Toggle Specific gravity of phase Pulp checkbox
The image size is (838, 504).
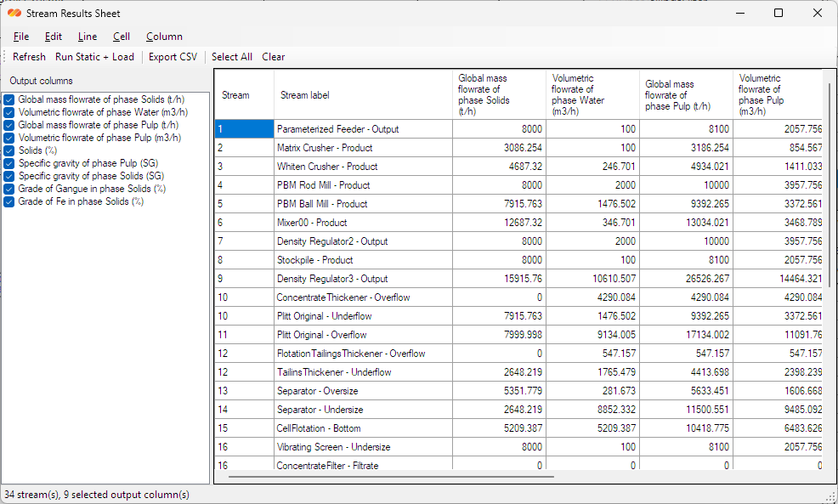(x=9, y=163)
